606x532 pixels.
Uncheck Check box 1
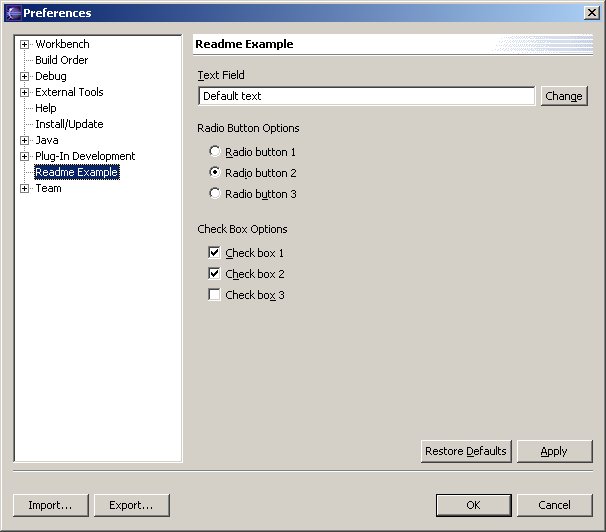(214, 253)
